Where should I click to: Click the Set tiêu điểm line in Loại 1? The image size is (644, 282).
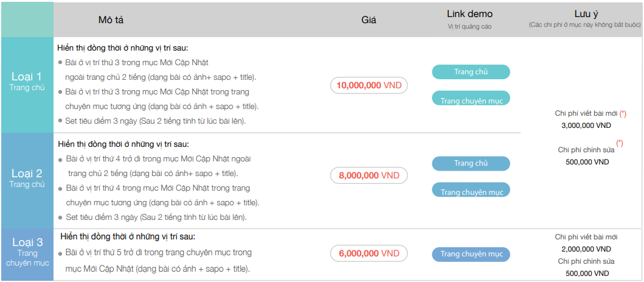pos(155,121)
